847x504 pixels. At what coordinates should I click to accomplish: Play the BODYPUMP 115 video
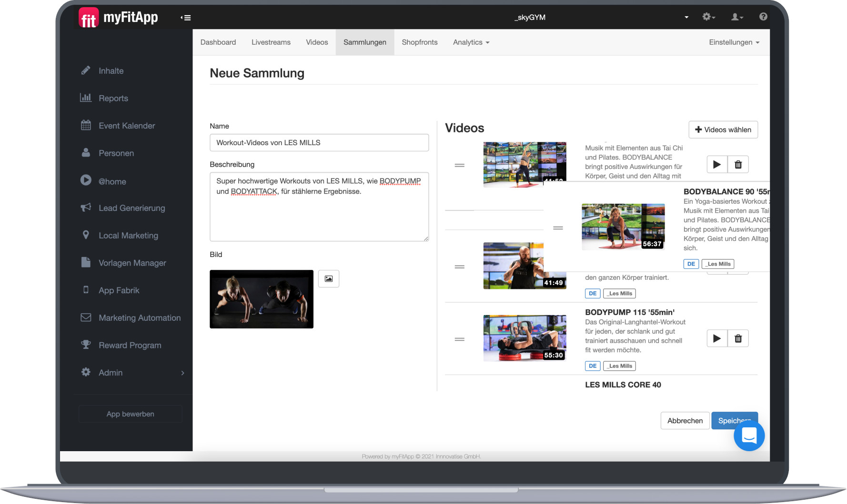click(717, 338)
